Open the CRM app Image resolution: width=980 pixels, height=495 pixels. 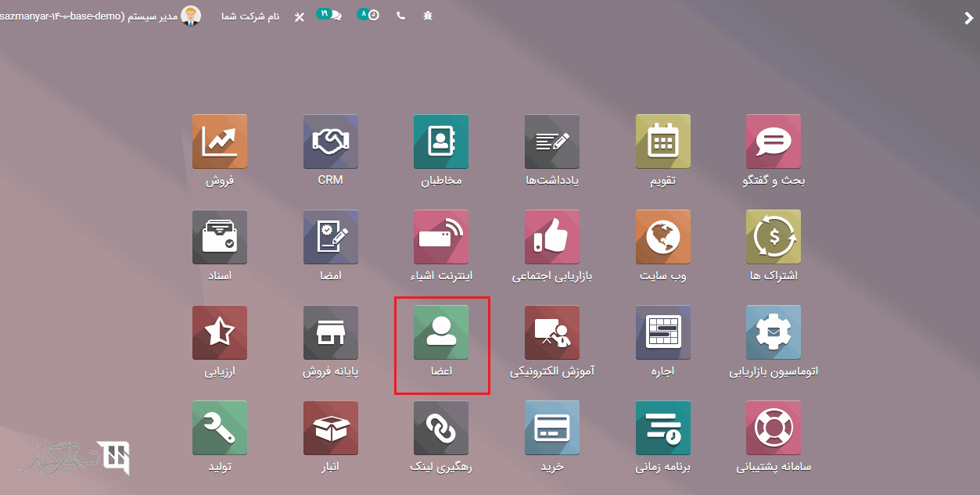click(x=331, y=142)
